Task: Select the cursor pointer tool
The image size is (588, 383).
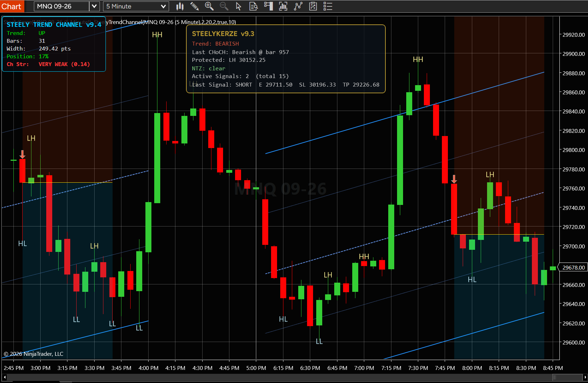Action: (238, 6)
